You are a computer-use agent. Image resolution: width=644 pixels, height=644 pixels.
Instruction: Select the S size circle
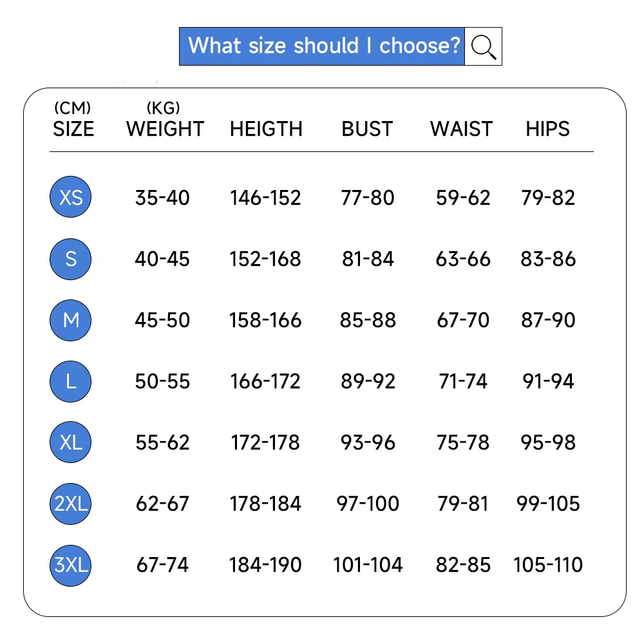pos(71,259)
